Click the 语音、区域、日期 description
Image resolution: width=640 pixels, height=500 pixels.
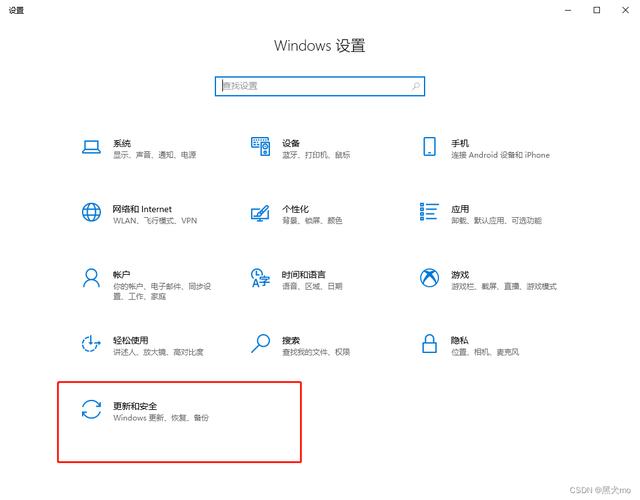pyautogui.click(x=312, y=287)
